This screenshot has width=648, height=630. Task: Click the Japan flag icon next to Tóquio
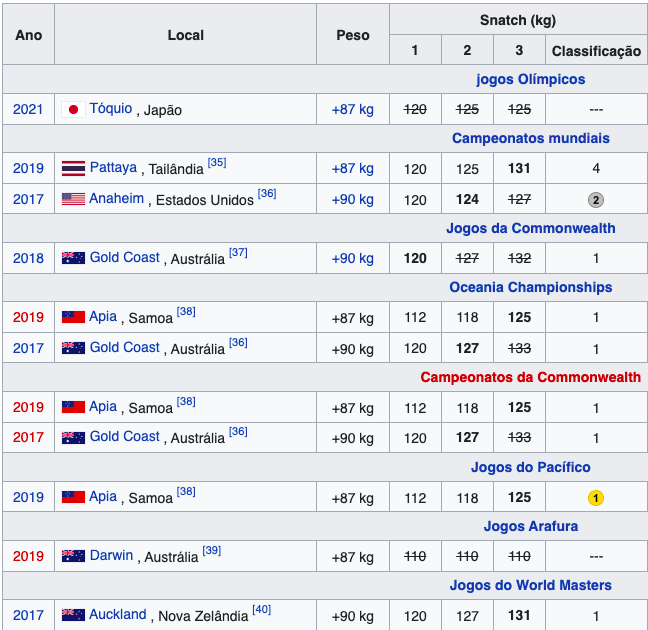click(x=72, y=110)
